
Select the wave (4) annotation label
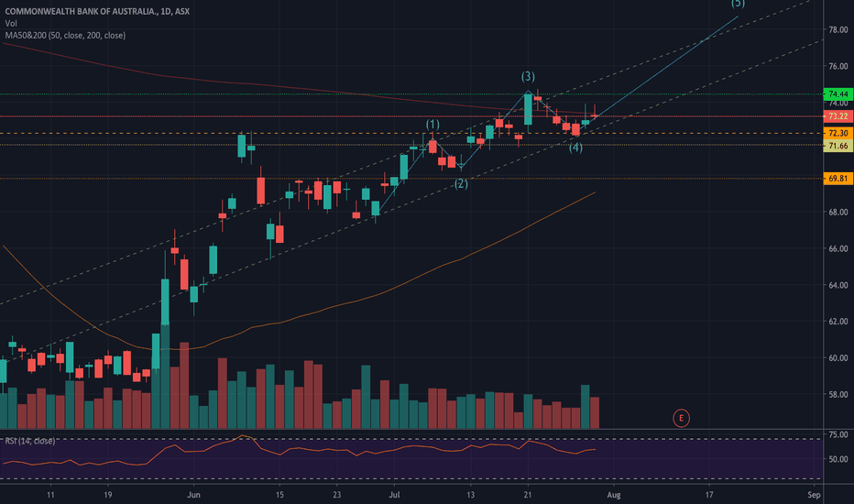tap(575, 148)
